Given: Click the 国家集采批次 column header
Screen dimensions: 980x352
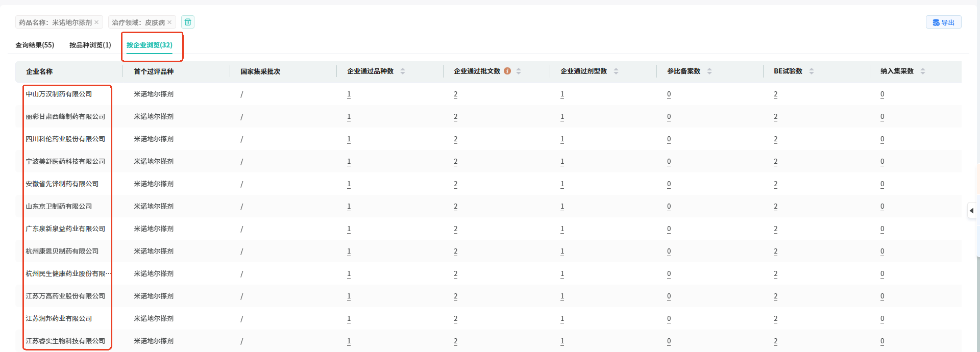Looking at the screenshot, I should [260, 71].
